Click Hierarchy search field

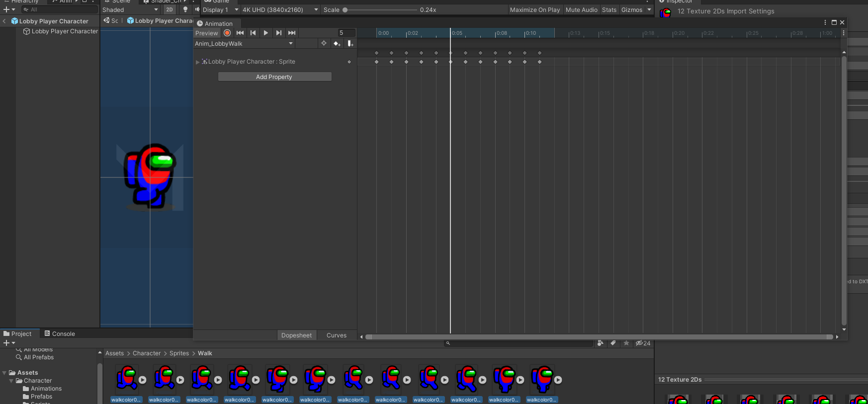click(x=59, y=9)
